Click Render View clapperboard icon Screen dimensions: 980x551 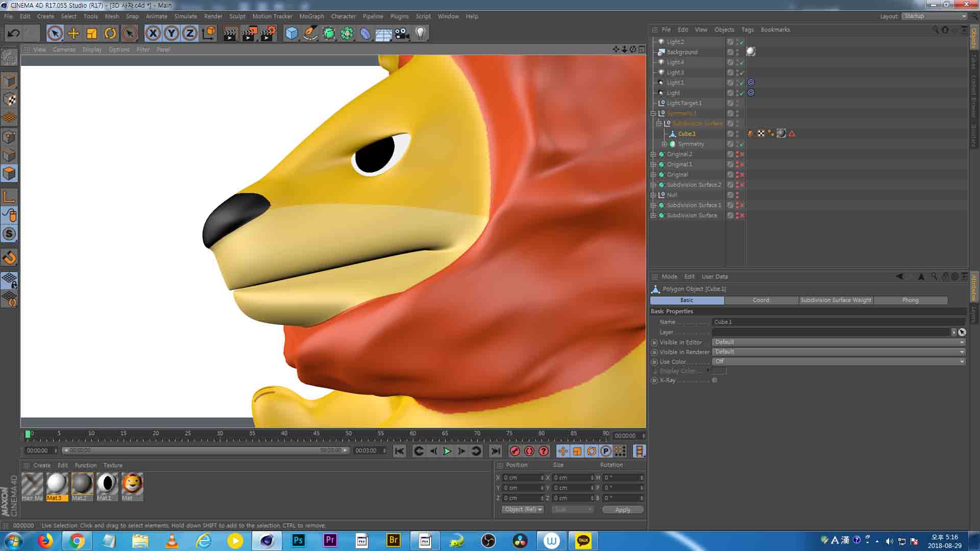click(x=230, y=34)
